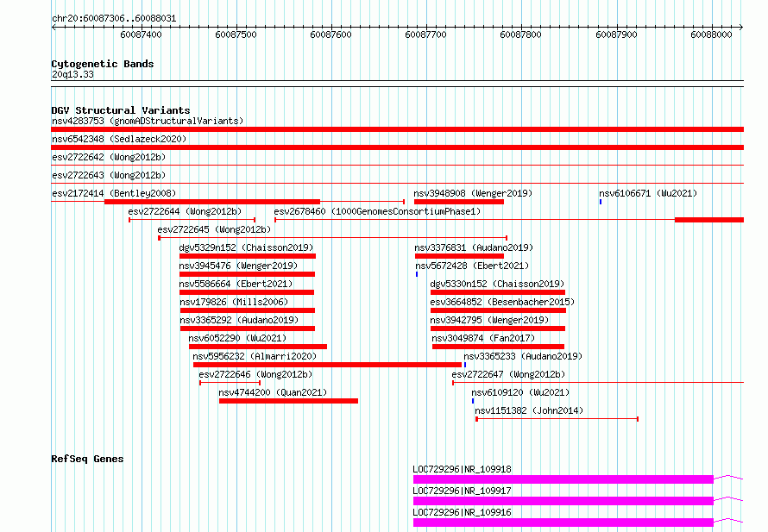
Task: Click nsv3049874 (Fan2017) label
Action: [483, 338]
